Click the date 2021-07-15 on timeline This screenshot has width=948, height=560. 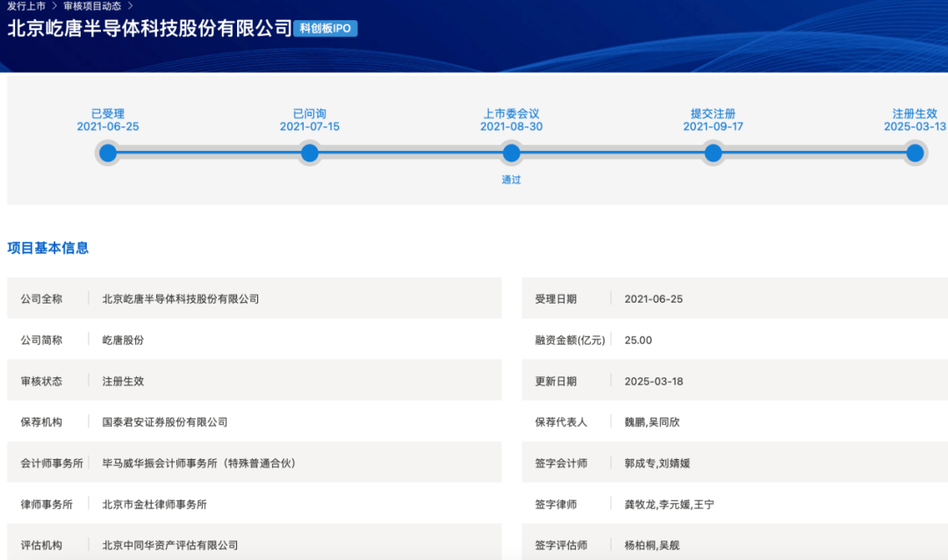(x=310, y=126)
